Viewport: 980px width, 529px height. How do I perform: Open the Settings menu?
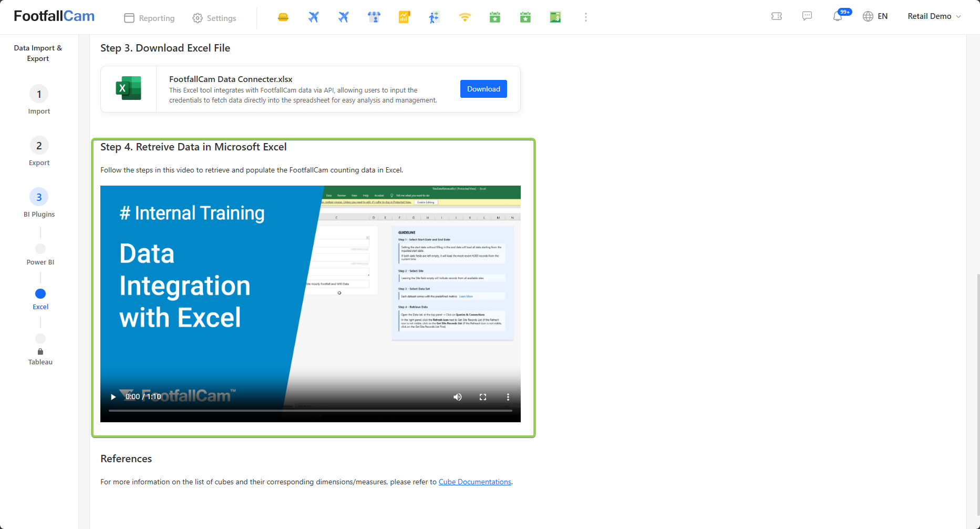[x=214, y=18]
